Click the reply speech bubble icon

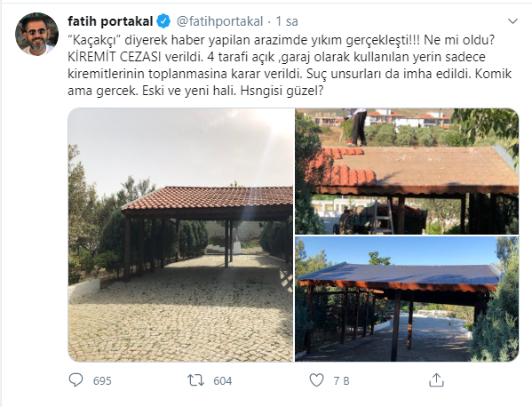[75, 380]
